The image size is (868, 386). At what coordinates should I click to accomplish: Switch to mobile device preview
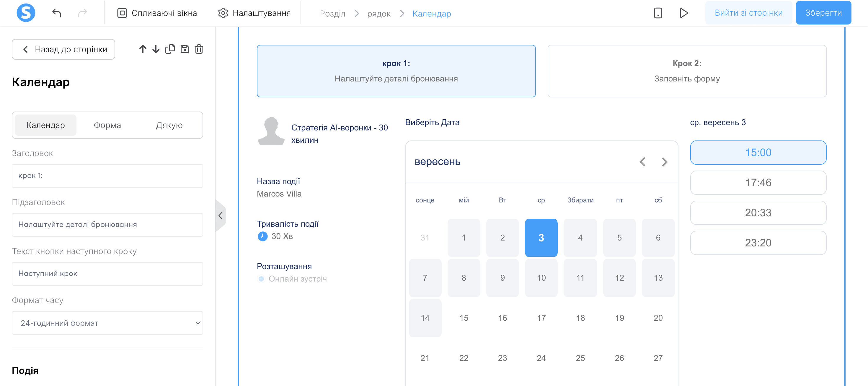pyautogui.click(x=658, y=13)
